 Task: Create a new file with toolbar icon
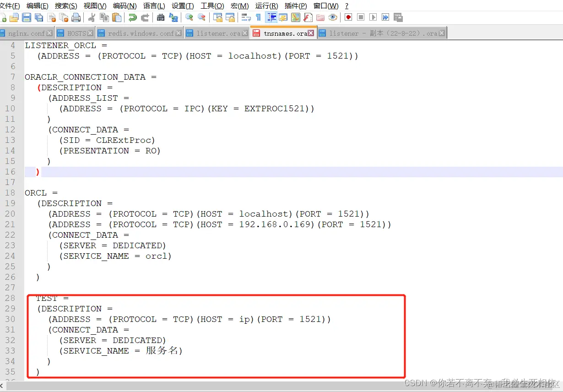pyautogui.click(x=4, y=17)
